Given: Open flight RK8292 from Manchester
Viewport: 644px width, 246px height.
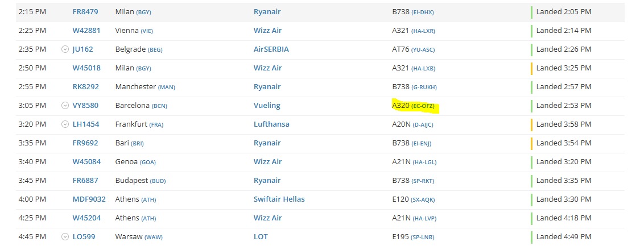Looking at the screenshot, I should 86,87.
